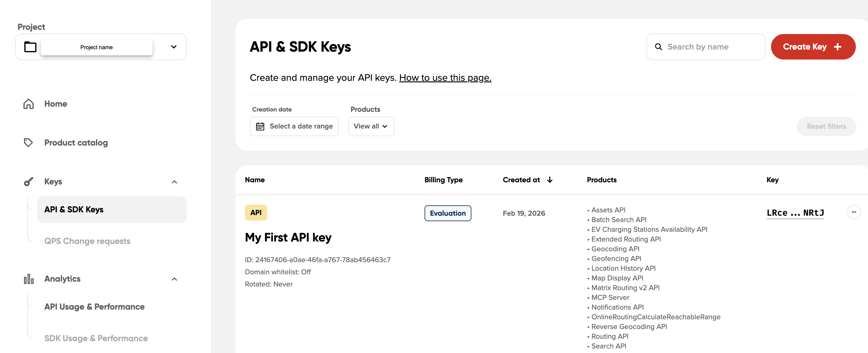Click the calendar icon in date filter
This screenshot has height=353, width=868.
[x=260, y=126]
